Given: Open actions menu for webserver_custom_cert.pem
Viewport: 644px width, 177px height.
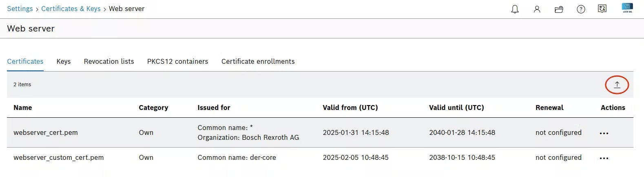Looking at the screenshot, I should tap(604, 158).
